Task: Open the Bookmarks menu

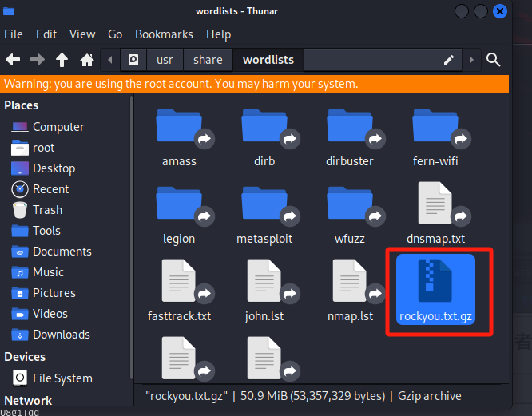Action: click(x=164, y=34)
